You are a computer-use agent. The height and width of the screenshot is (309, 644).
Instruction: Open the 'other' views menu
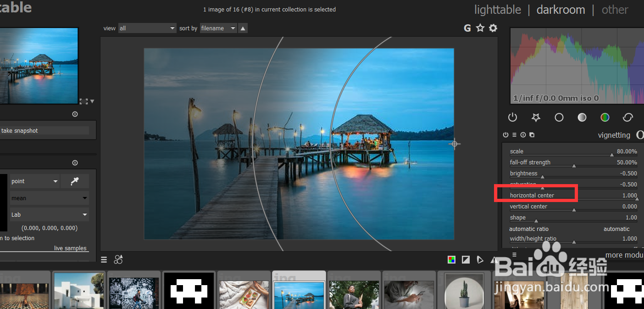(615, 10)
